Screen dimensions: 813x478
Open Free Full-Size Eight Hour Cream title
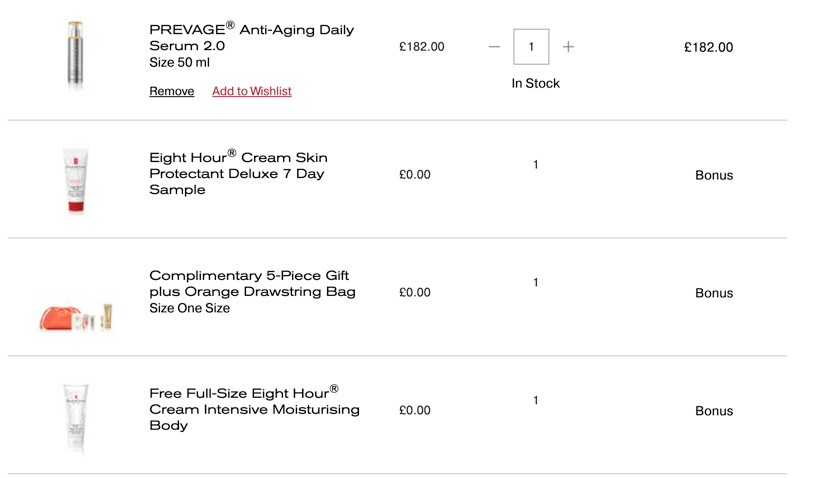click(254, 409)
